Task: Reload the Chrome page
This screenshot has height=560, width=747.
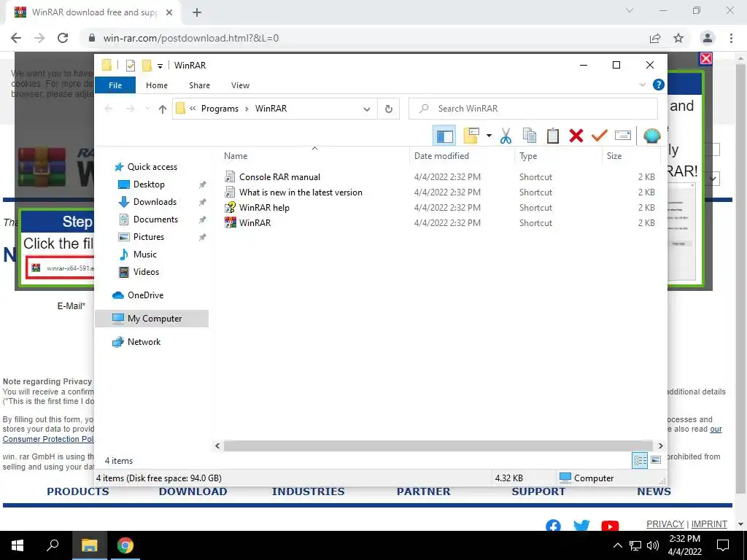Action: coord(63,38)
